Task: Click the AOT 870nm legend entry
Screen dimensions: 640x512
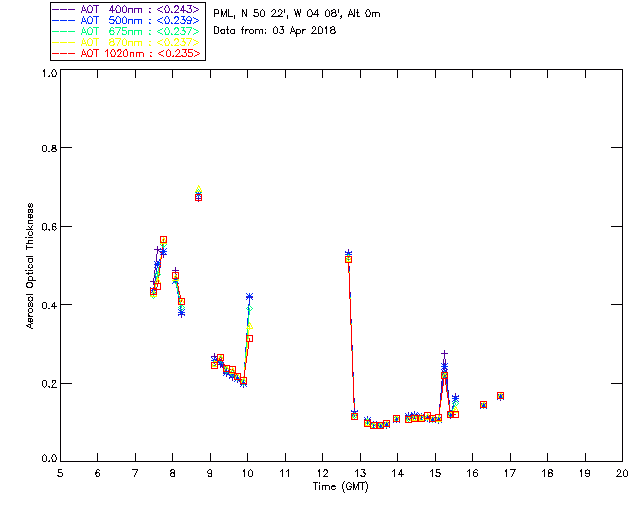Action: 127,42
